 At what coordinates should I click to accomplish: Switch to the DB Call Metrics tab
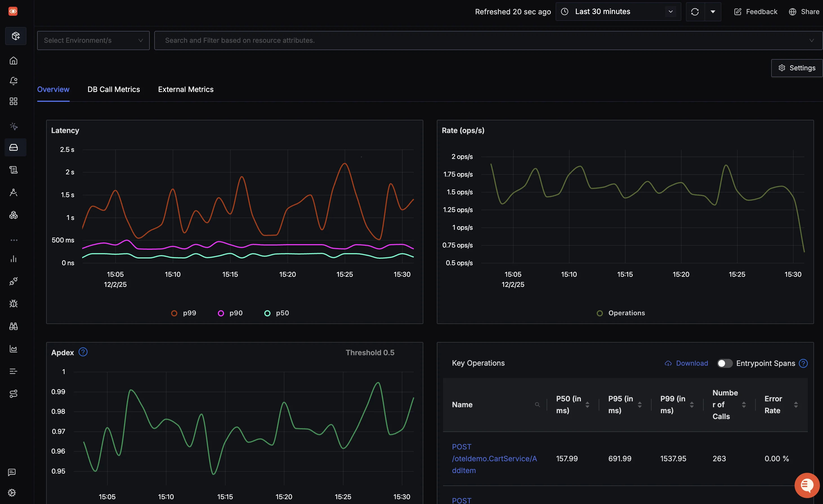click(x=113, y=89)
